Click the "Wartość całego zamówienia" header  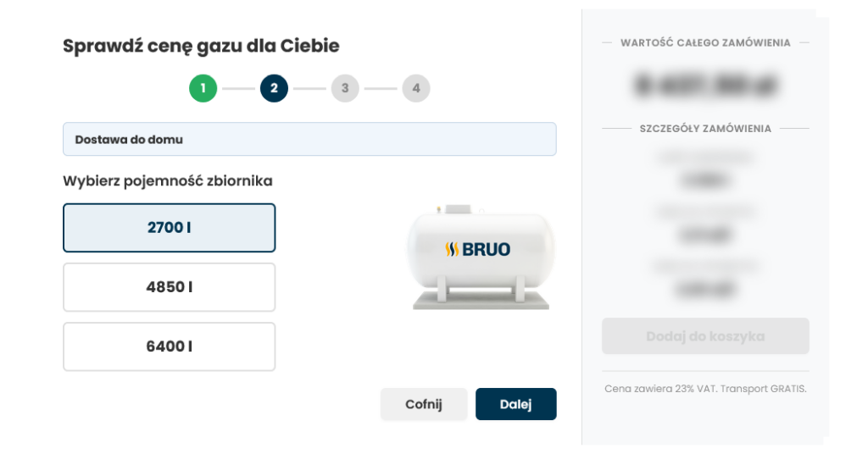pyautogui.click(x=705, y=42)
